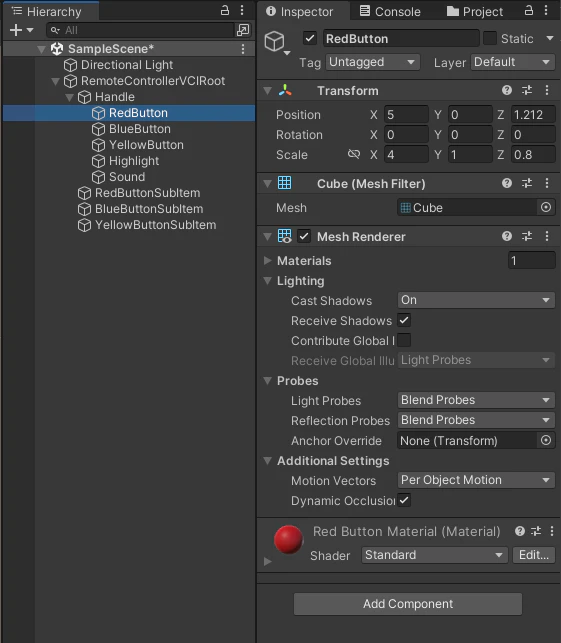This screenshot has height=643, width=561.
Task: Open the Cast Shadows dropdown
Action: (x=476, y=300)
